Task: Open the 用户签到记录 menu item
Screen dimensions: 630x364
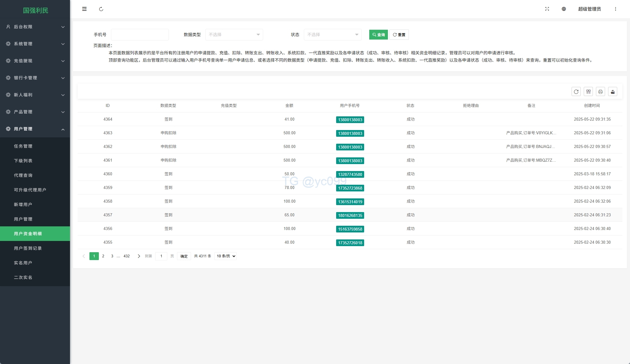Action: pyautogui.click(x=28, y=248)
